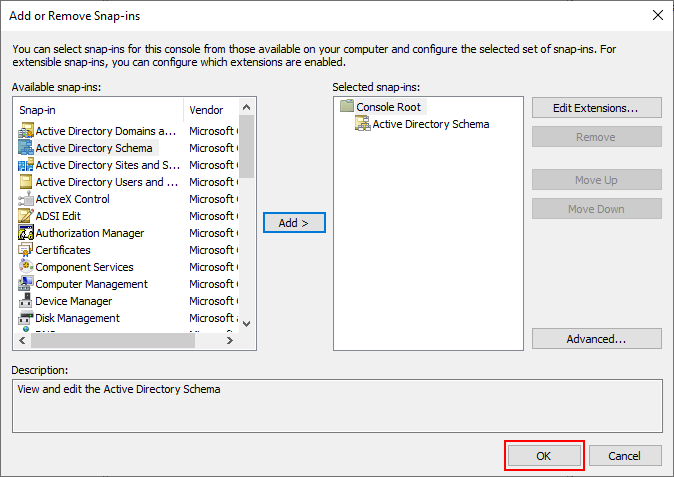Click the vertical scrollbar thumb
674x477 pixels.
pyautogui.click(x=246, y=146)
